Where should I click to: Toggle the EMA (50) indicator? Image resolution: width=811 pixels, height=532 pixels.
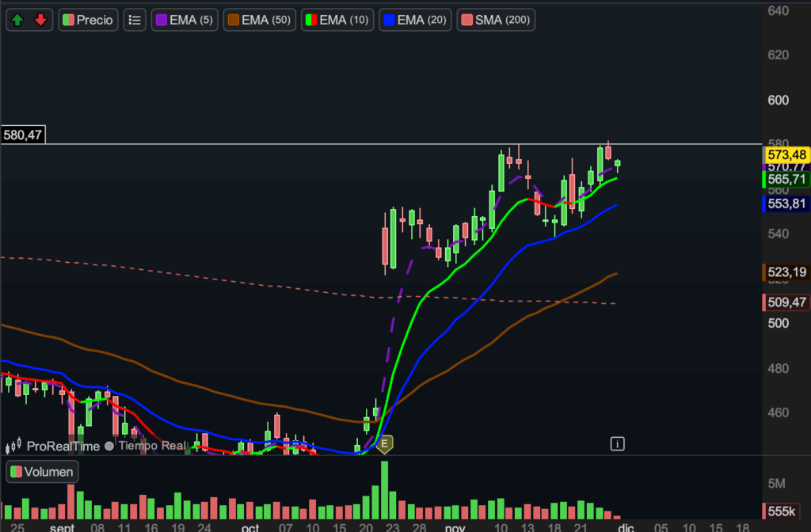coord(259,20)
